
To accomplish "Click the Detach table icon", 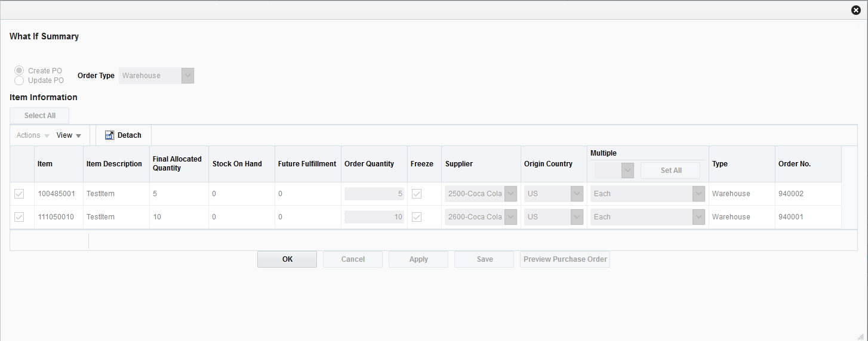I will [109, 135].
